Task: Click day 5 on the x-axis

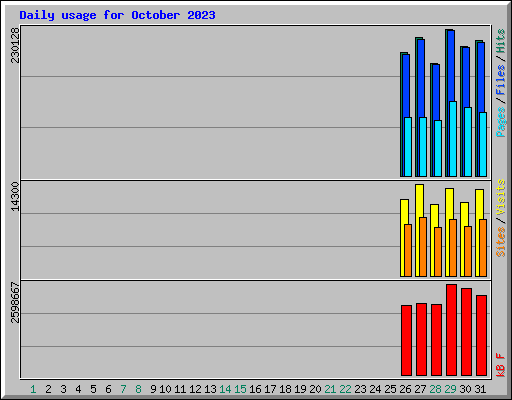Action: [x=93, y=389]
